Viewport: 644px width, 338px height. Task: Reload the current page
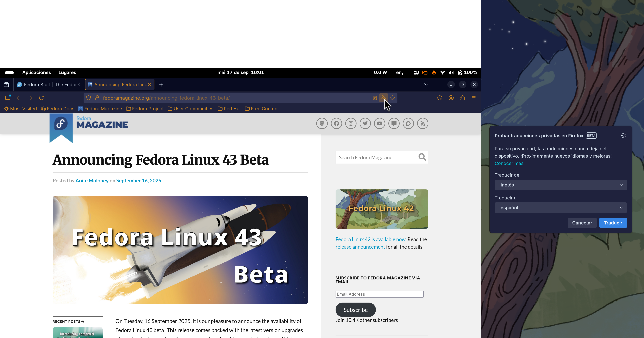(41, 98)
